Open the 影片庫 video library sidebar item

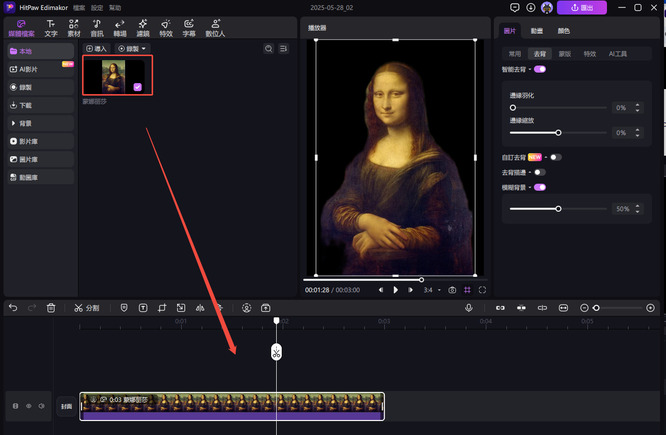[x=40, y=141]
